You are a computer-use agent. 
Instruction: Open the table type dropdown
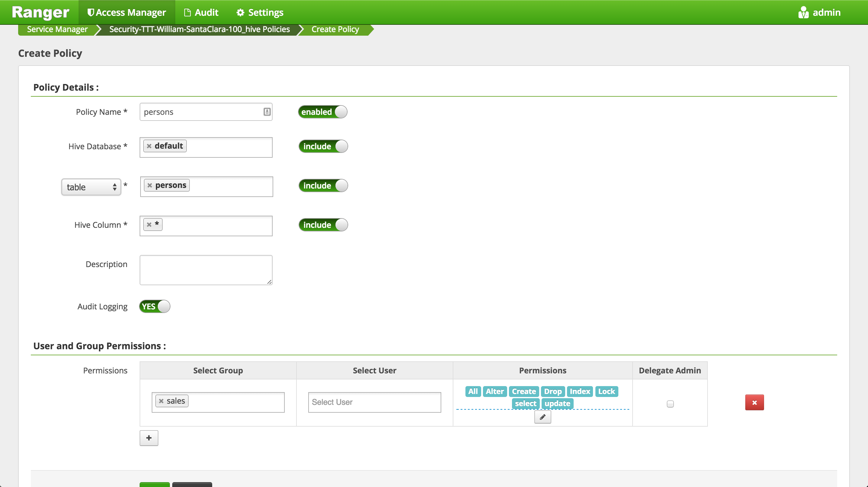91,187
